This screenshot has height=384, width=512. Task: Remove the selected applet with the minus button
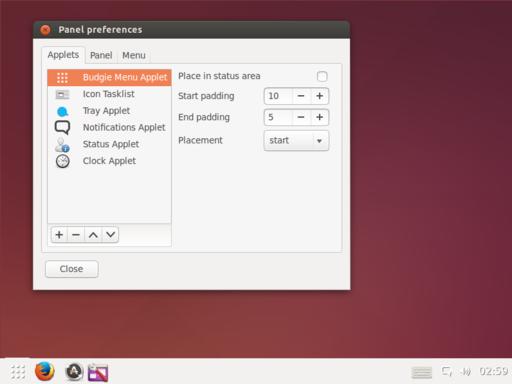(x=76, y=235)
